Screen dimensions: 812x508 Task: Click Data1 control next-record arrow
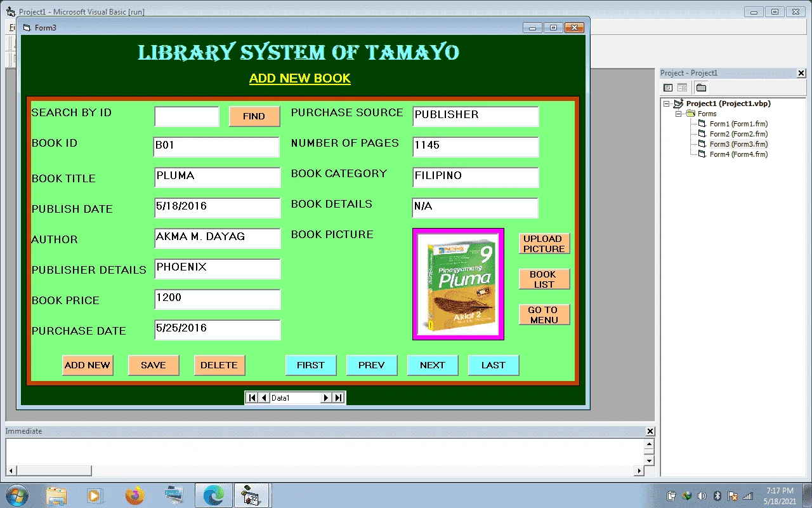[326, 398]
